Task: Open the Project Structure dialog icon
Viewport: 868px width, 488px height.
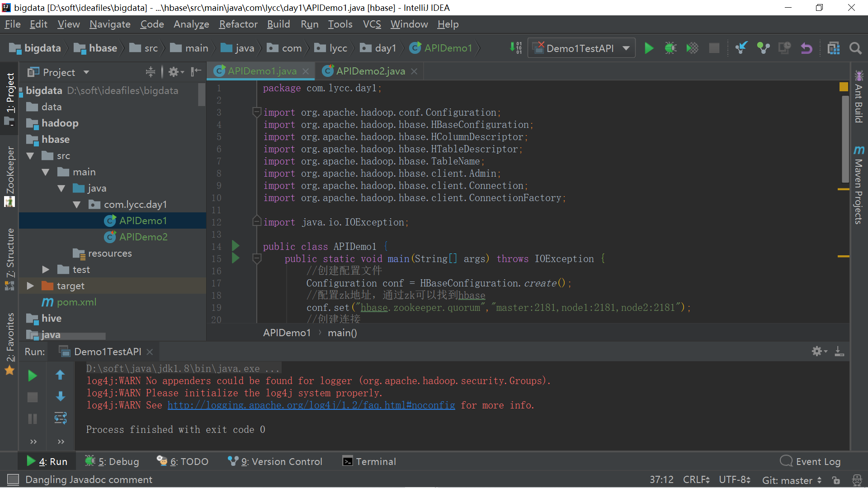Action: 833,48
